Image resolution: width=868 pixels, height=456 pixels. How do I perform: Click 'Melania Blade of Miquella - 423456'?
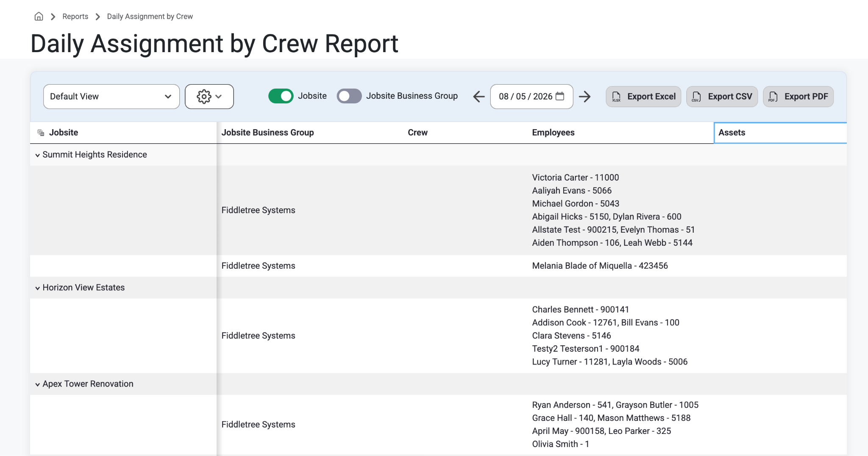600,266
